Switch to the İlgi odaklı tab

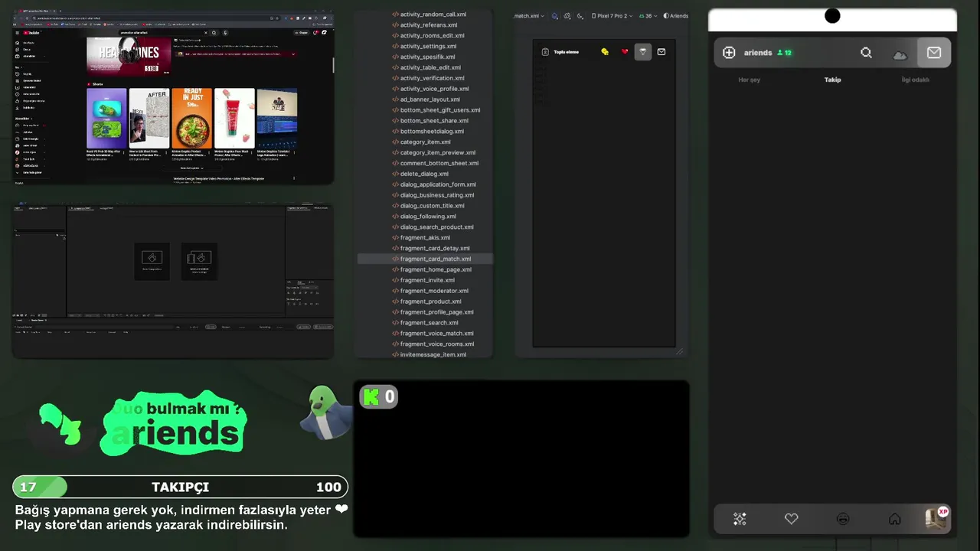915,80
